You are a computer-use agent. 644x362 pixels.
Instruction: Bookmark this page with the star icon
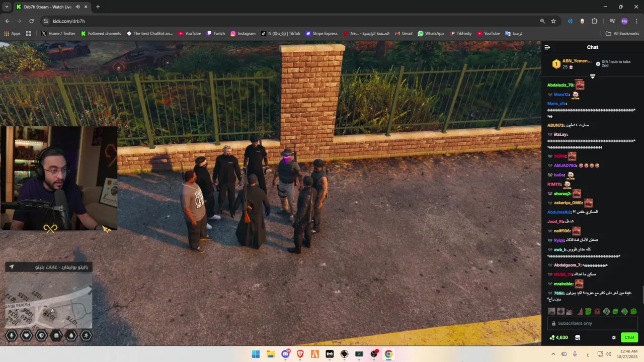click(x=553, y=21)
